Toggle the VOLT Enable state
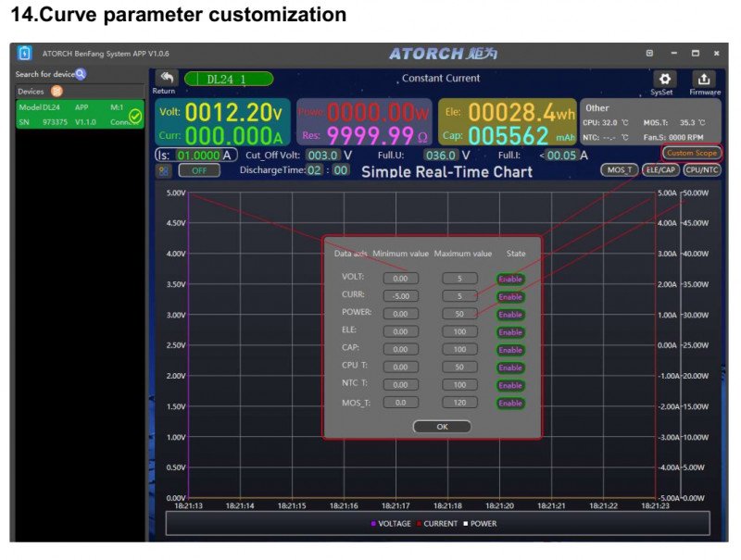This screenshot has height=560, width=741. (x=510, y=279)
